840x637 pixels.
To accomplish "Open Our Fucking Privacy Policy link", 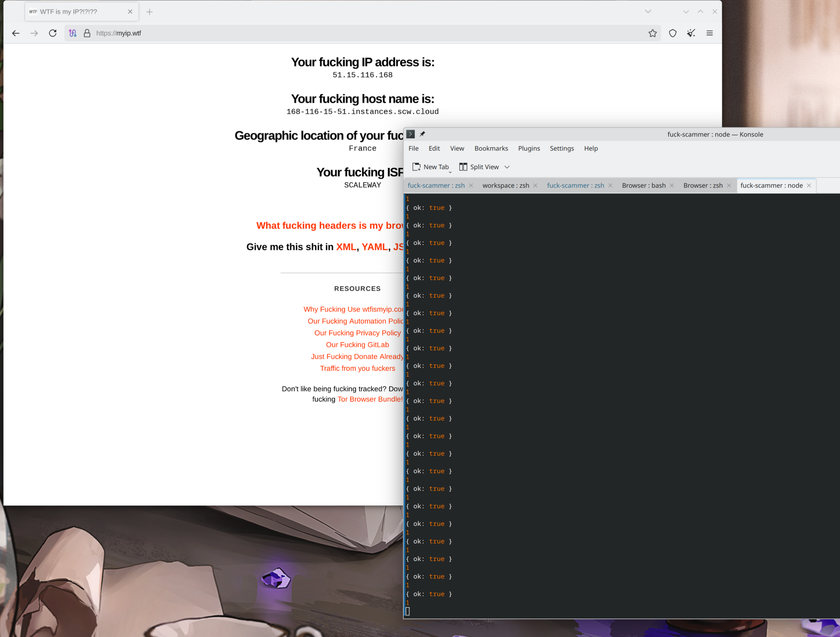I will [357, 333].
